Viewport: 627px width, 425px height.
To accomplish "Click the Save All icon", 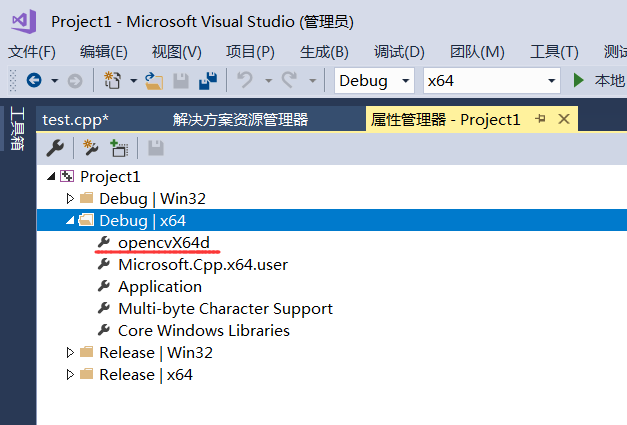I will tap(208, 80).
